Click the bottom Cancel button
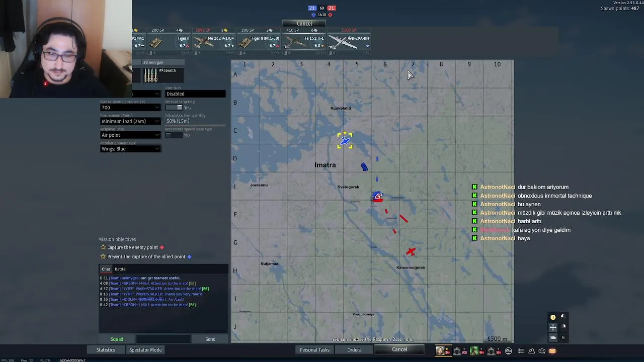 point(399,349)
